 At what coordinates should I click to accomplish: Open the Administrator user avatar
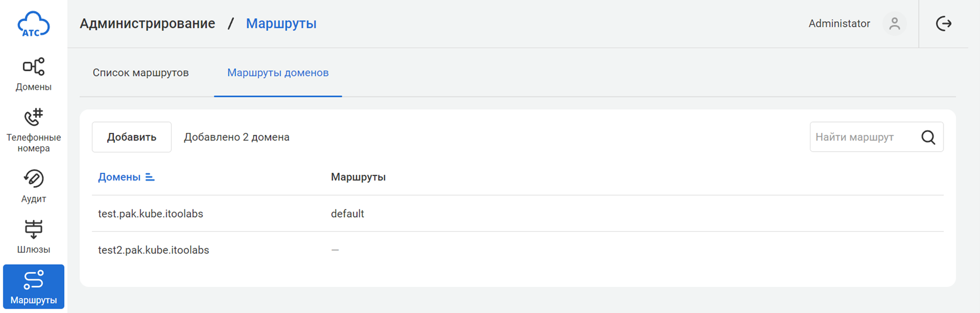point(894,24)
